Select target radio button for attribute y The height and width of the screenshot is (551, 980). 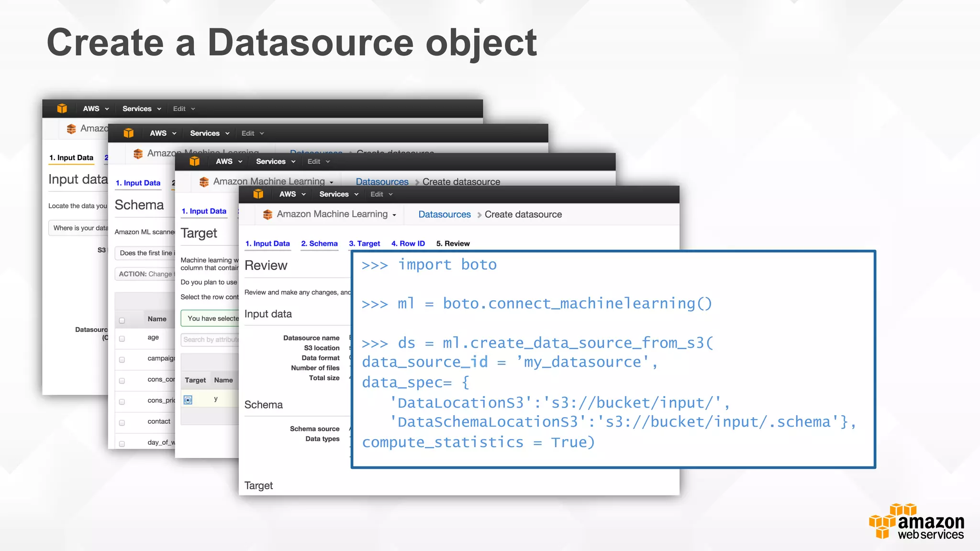(188, 400)
